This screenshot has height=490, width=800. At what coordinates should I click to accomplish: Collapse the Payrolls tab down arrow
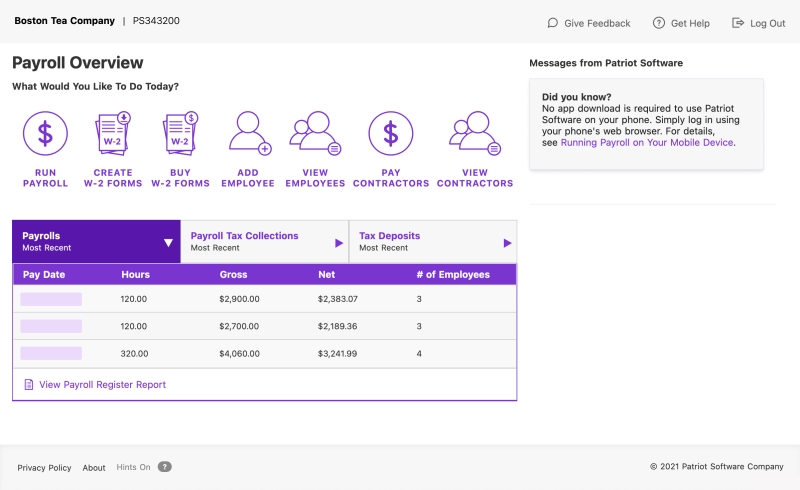[168, 242]
